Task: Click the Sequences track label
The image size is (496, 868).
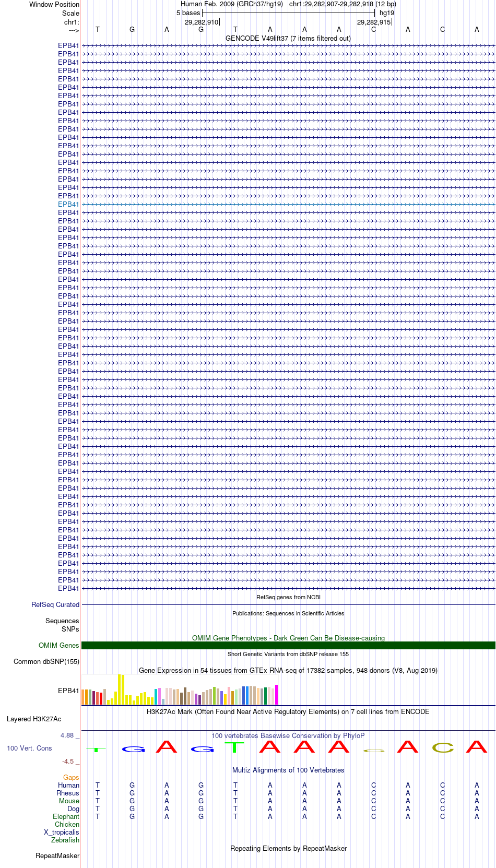Action: [x=62, y=621]
